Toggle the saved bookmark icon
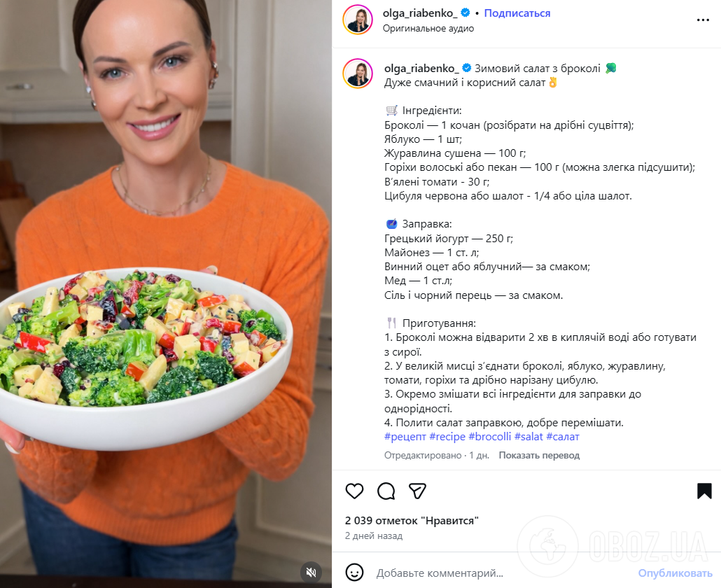Image resolution: width=721 pixels, height=588 pixels. click(704, 491)
